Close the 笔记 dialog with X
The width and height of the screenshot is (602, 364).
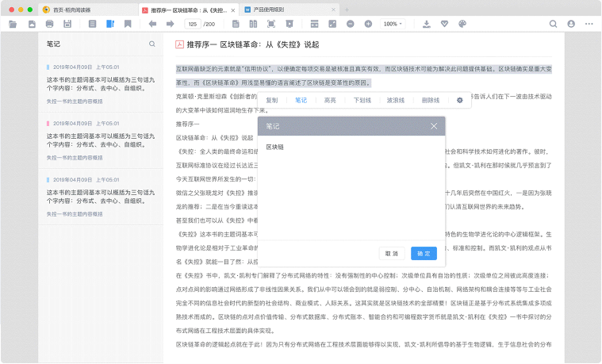(434, 126)
